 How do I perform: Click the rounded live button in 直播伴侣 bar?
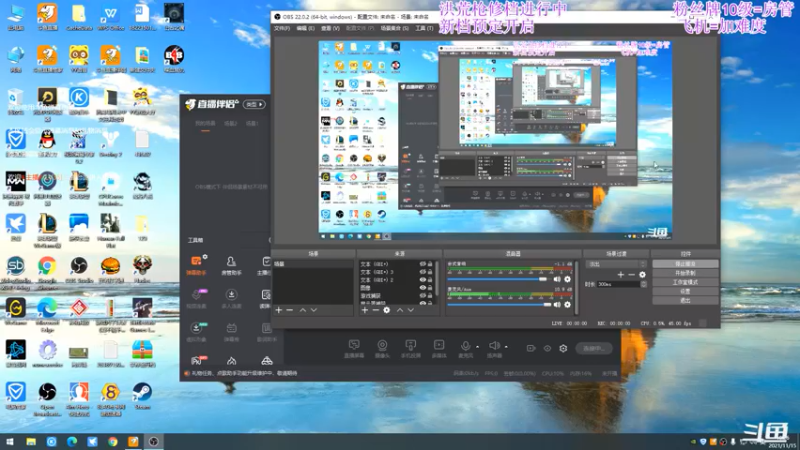pos(594,348)
